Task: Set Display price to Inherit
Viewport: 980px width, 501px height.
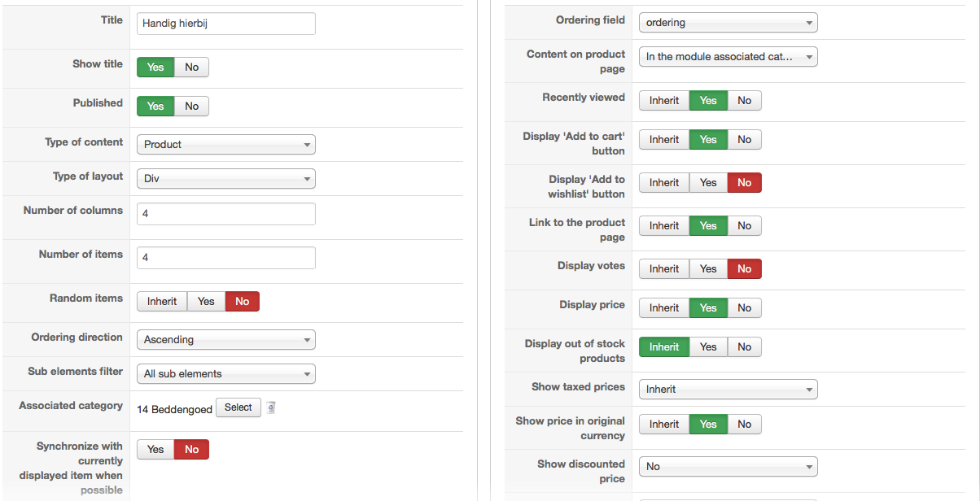Action: tap(664, 307)
